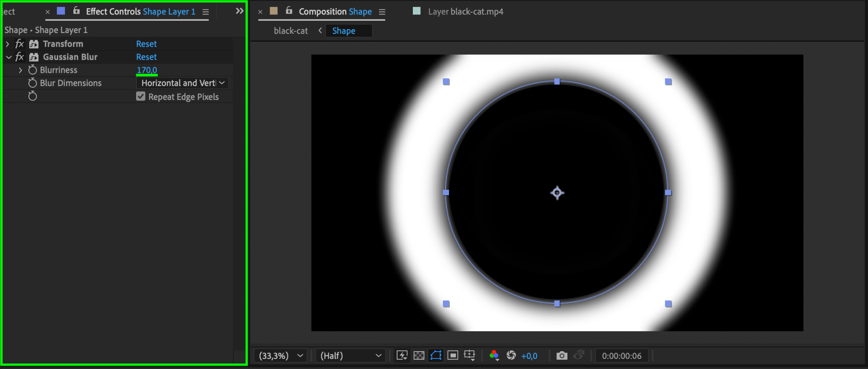The image size is (868, 369).
Task: Toggle the Blur Dimensions stopwatch
Action: tap(33, 83)
